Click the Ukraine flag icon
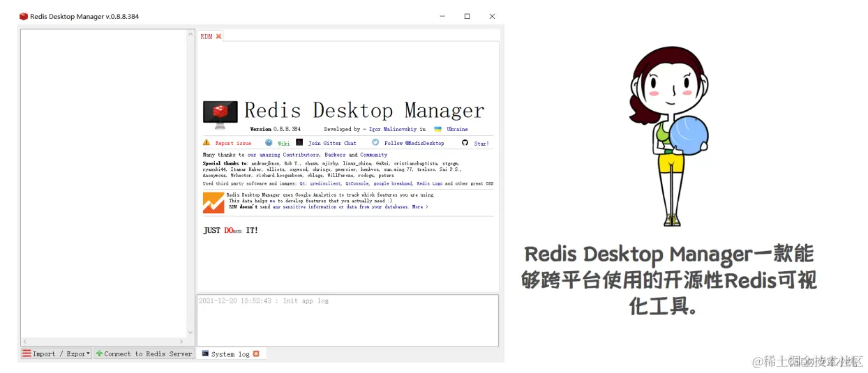868x373 pixels. tap(437, 129)
